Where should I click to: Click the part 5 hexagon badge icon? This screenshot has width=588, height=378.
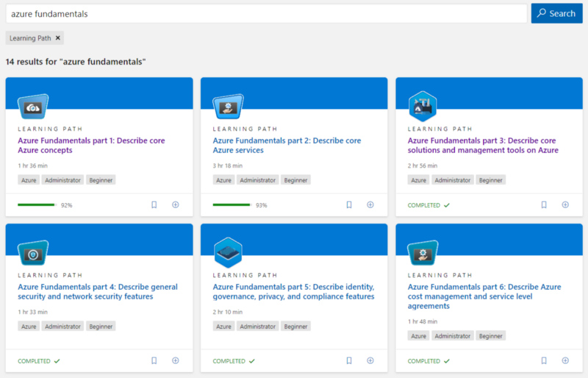pos(228,253)
